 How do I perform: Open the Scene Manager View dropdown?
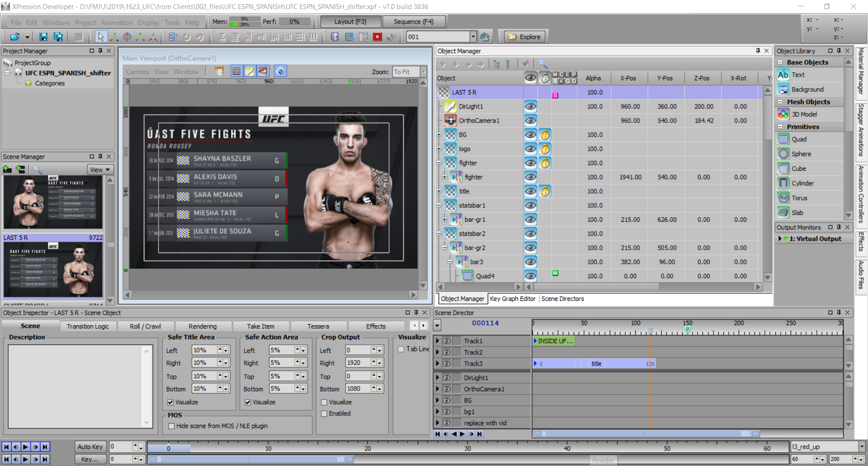tap(100, 170)
